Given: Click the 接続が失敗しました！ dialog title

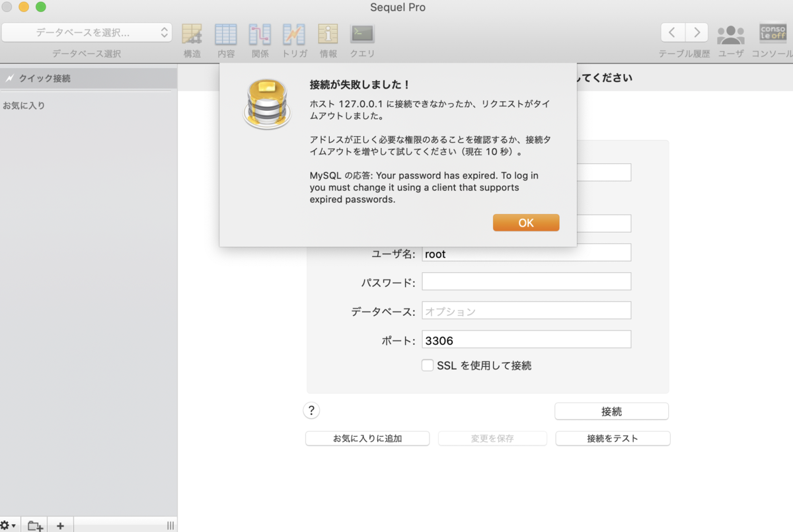Looking at the screenshot, I should tap(359, 85).
